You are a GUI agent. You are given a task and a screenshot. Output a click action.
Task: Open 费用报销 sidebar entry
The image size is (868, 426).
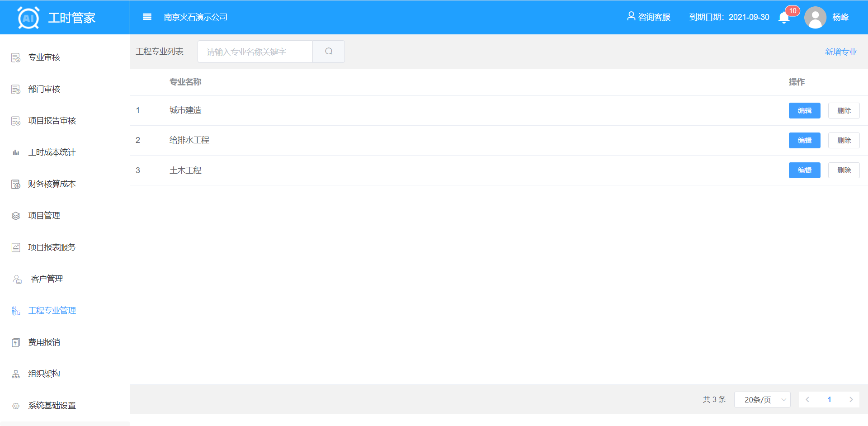(x=44, y=342)
